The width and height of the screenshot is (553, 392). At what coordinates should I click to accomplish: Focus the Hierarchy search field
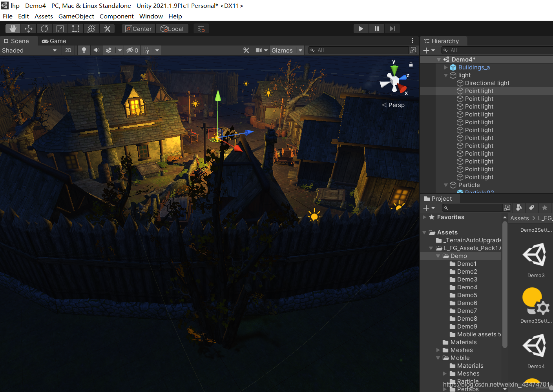point(498,50)
